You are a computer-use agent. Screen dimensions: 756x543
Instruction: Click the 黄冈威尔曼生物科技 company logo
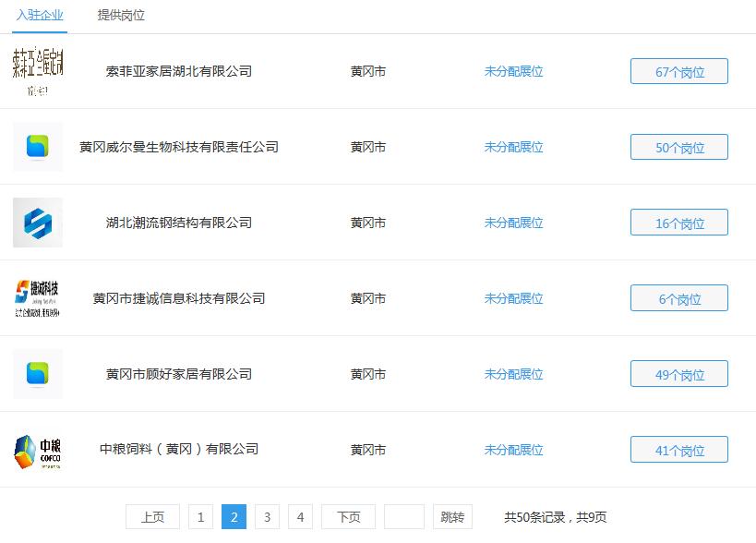(38, 147)
